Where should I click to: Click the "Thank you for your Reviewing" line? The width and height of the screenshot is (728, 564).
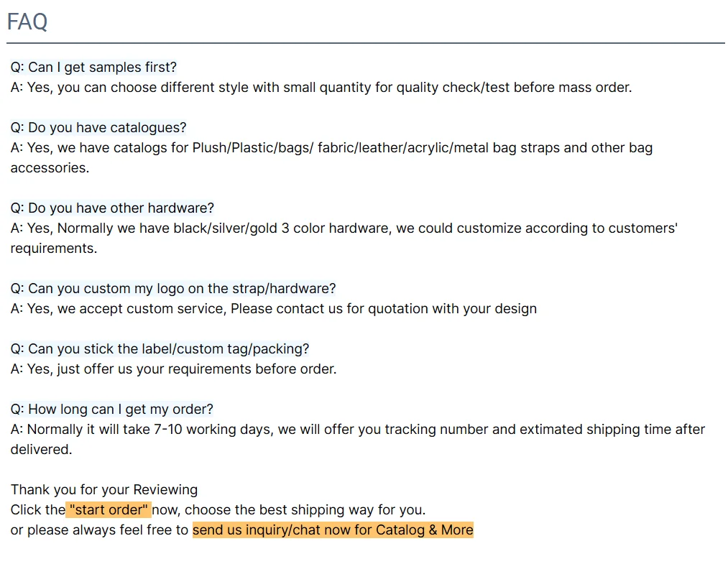pyautogui.click(x=104, y=489)
